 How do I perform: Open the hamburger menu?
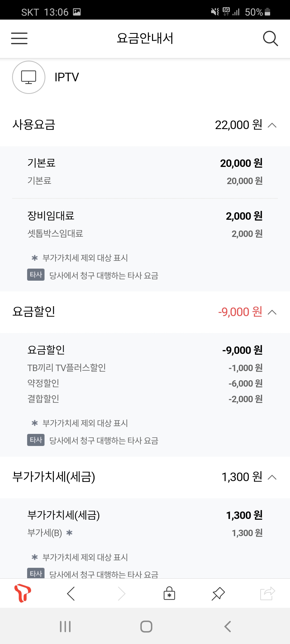19,38
